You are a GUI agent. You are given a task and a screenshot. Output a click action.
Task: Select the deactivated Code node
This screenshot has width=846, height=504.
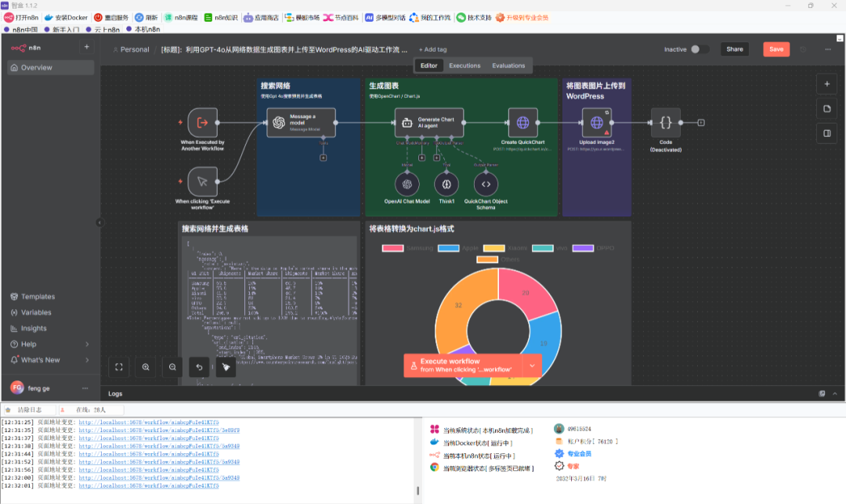pos(666,123)
